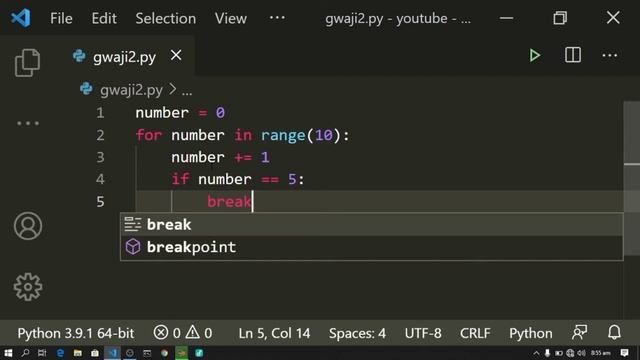Click the feedback icon in status bar
Screen dimensions: 640x360
(580, 333)
